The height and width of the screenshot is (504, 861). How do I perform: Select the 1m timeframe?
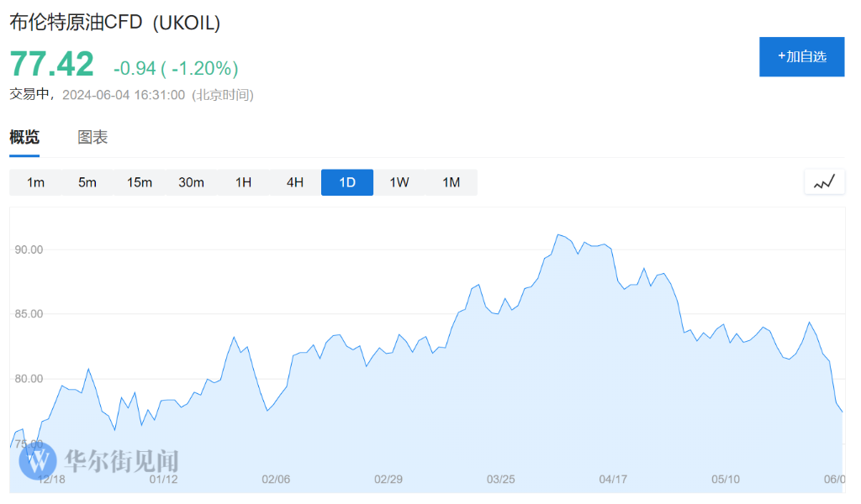35,182
